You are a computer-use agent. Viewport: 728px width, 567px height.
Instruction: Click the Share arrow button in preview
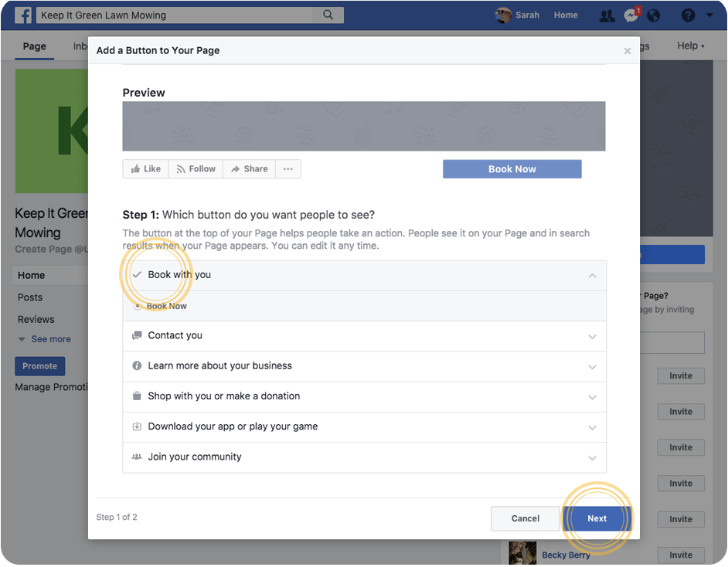[x=250, y=169]
